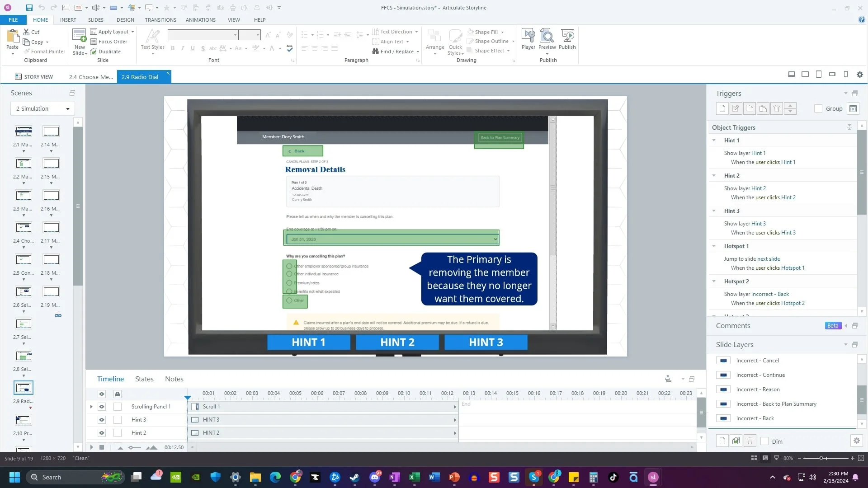Adjust the zoom slider handle

[821, 458]
